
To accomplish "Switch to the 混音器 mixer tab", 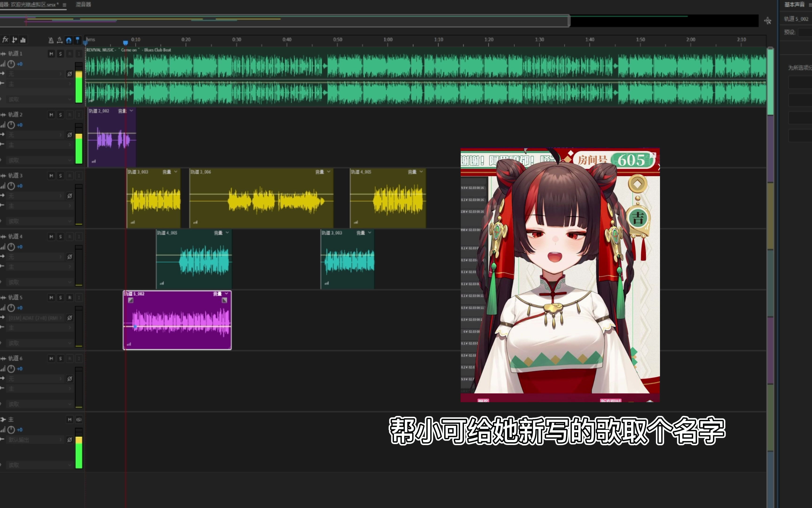I will [83, 5].
